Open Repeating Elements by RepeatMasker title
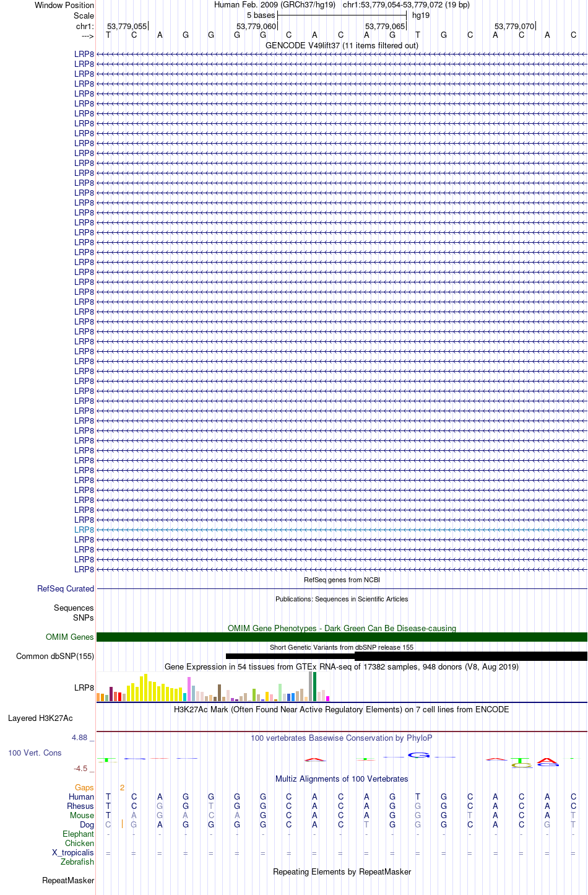The width and height of the screenshot is (588, 895). pos(342,872)
